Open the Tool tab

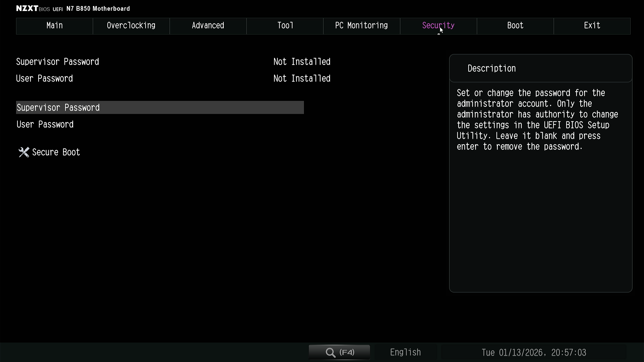285,26
